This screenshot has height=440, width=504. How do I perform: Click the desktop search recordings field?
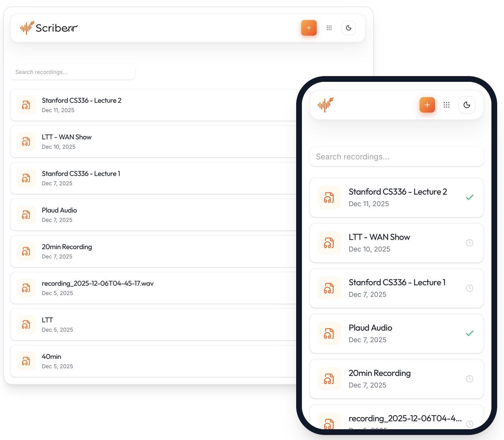coord(73,72)
